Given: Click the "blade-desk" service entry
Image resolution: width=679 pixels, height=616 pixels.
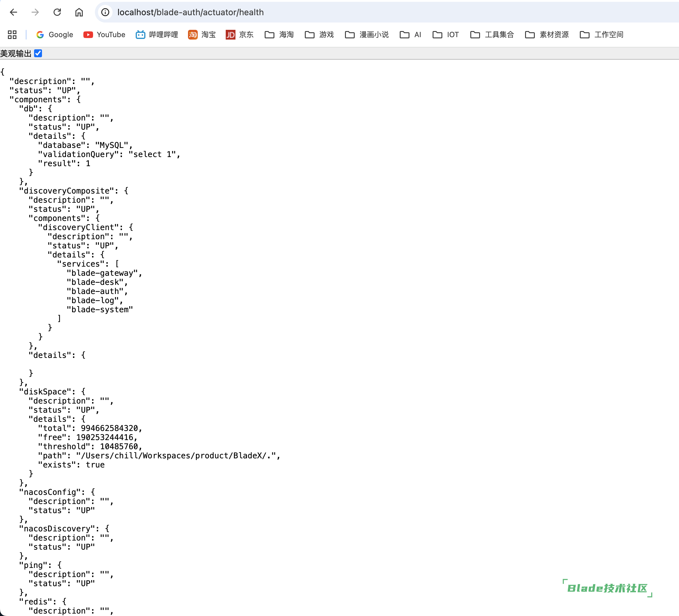Looking at the screenshot, I should (95, 282).
